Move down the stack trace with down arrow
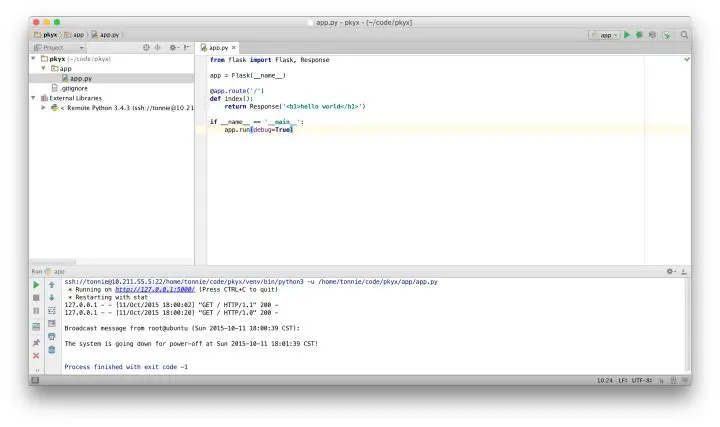720x427 pixels. (x=52, y=298)
